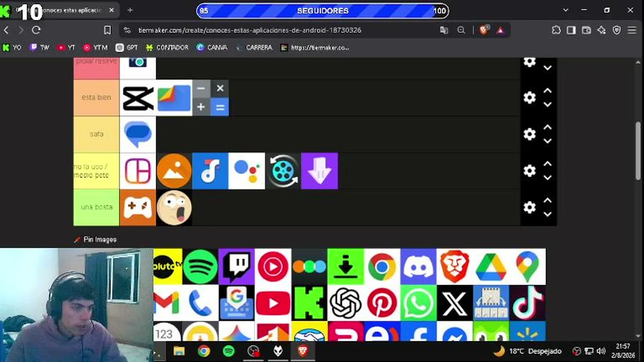
Task: Select the Files by Google app icon
Action: [174, 98]
